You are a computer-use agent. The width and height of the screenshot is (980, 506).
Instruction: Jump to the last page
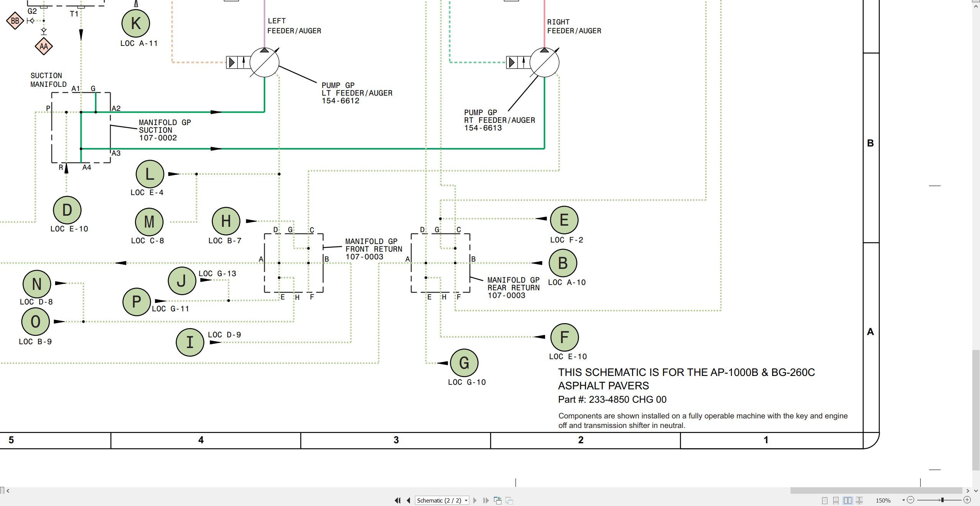486,500
